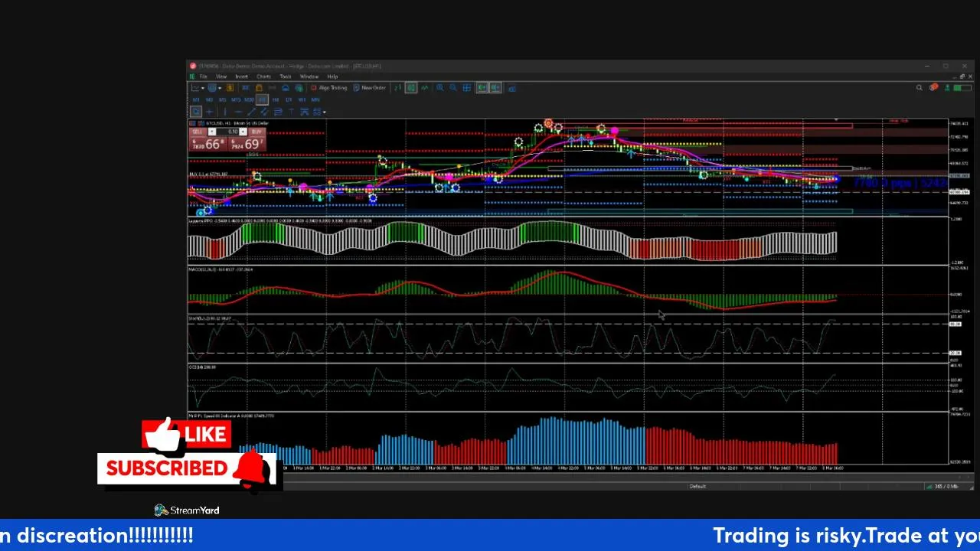
Task: Select the Default profile tab at bottom
Action: tap(697, 486)
